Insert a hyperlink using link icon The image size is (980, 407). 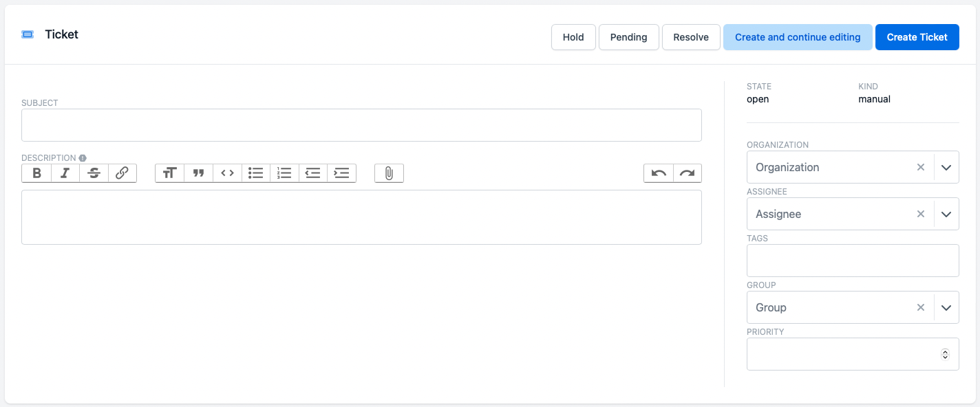tap(122, 173)
